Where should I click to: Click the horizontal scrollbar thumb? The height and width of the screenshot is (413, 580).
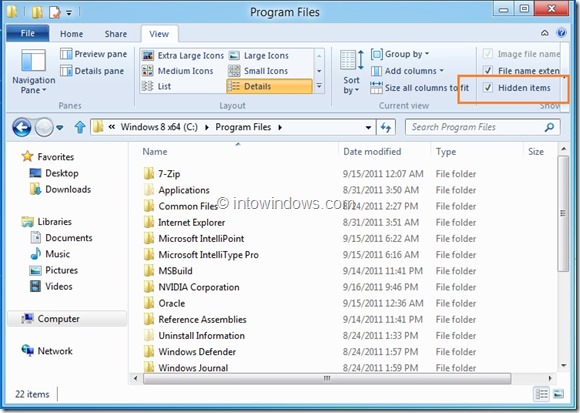tap(327, 378)
